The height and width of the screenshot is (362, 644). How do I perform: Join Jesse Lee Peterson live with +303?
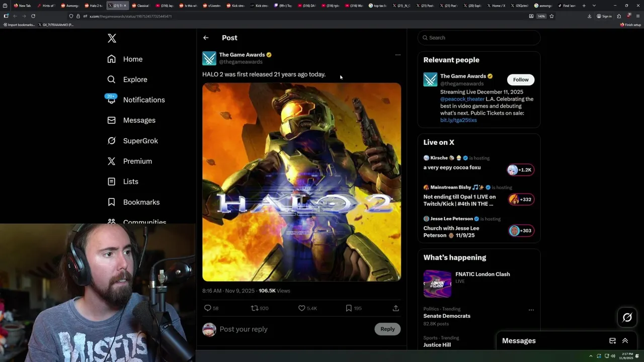(521, 231)
